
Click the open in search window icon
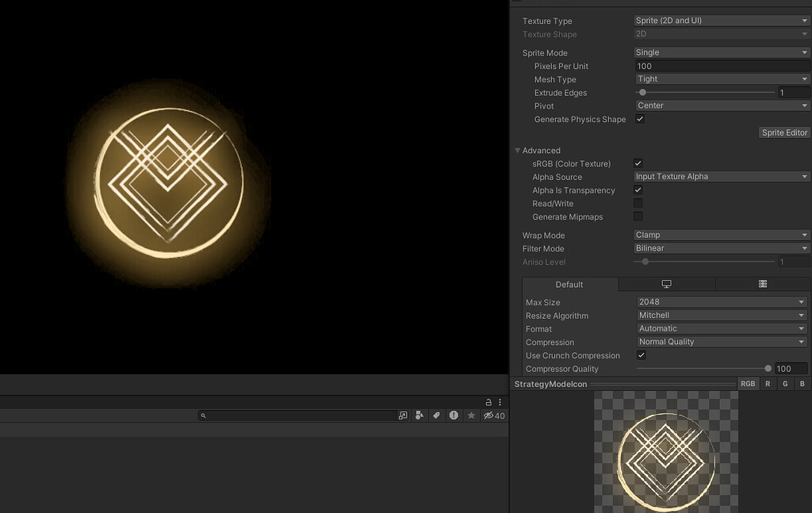403,415
